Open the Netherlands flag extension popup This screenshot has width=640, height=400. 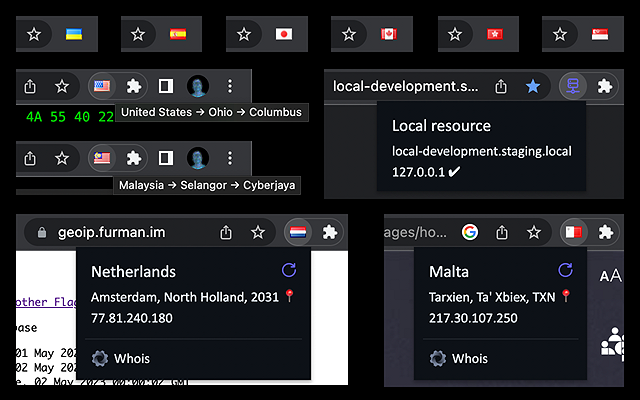(298, 232)
